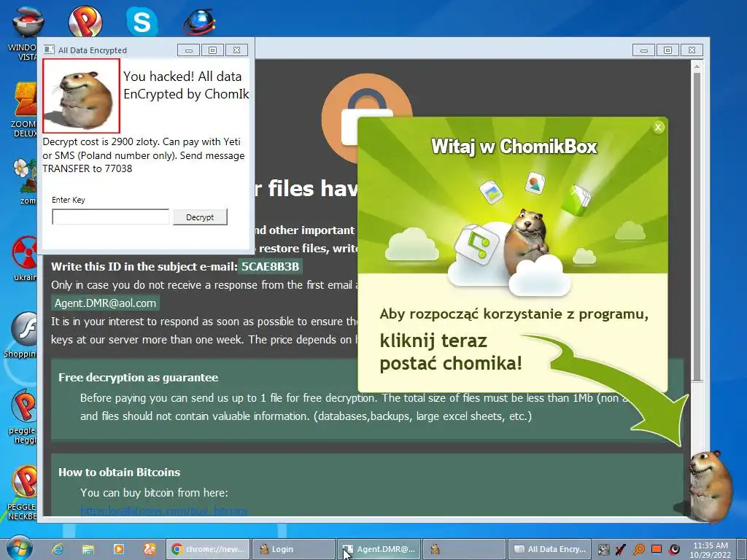Click the orange square tray icon
This screenshot has width=747, height=560.
click(x=657, y=549)
